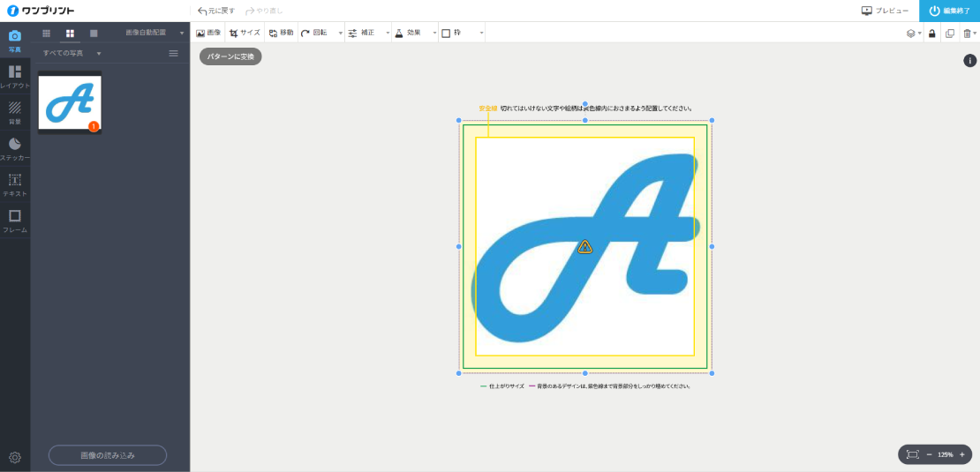
Task: Switch to small grid thumbnail view
Action: (x=47, y=33)
